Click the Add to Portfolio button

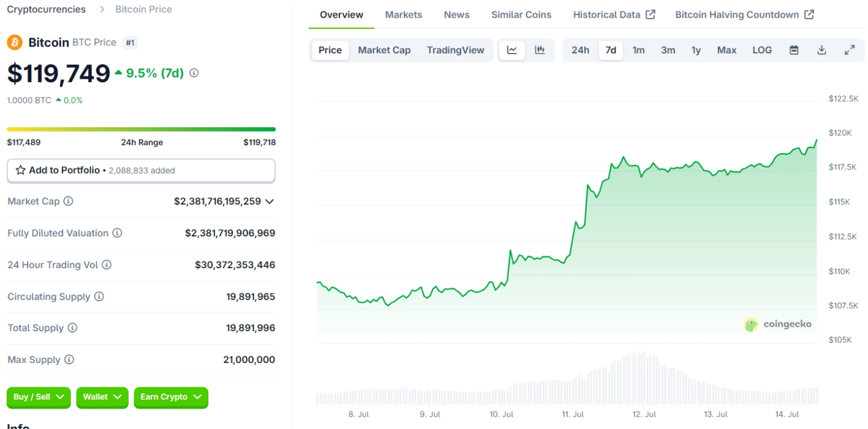click(141, 171)
